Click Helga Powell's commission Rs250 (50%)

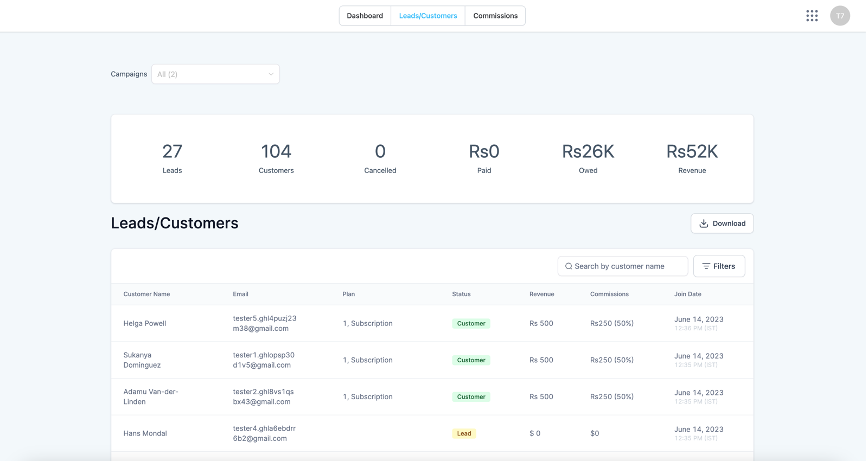(x=612, y=323)
